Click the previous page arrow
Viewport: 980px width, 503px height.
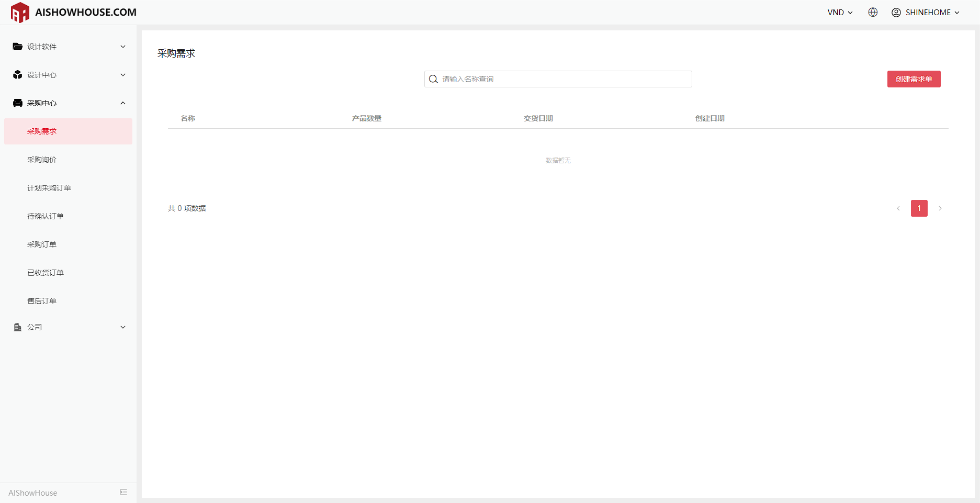(898, 208)
